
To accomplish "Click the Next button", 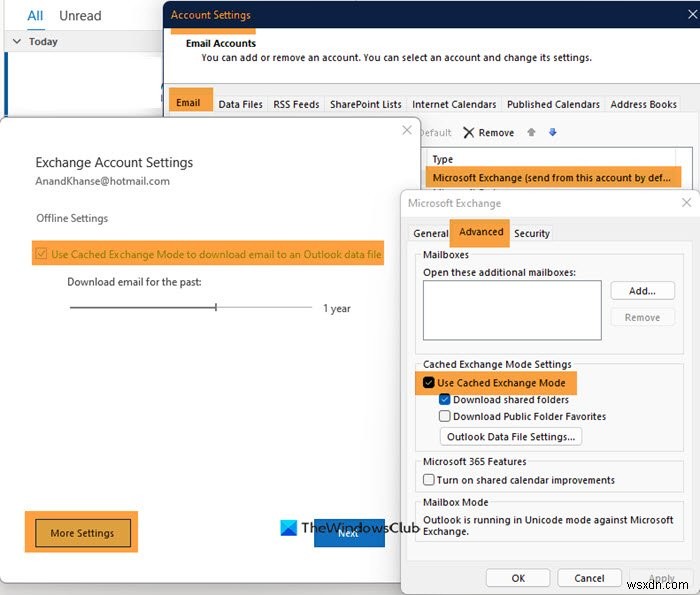I will pyautogui.click(x=349, y=533).
